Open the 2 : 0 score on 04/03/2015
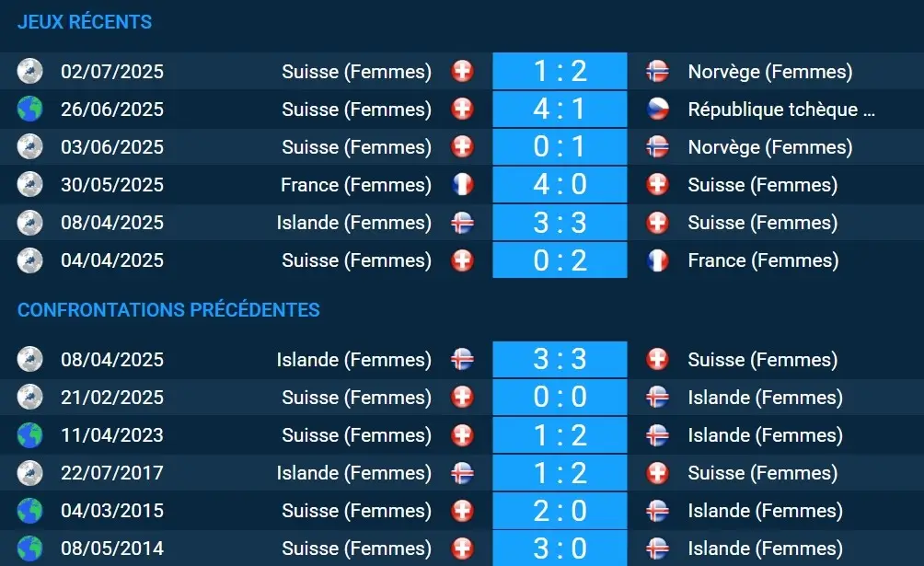Viewport: 924px width, 566px height. tap(560, 511)
